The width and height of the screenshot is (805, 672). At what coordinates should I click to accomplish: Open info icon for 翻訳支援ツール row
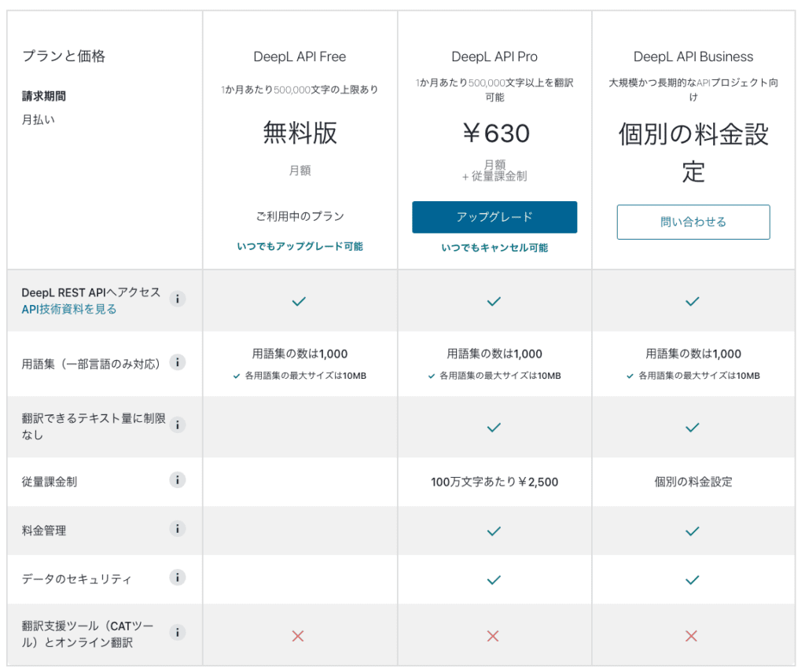(178, 632)
